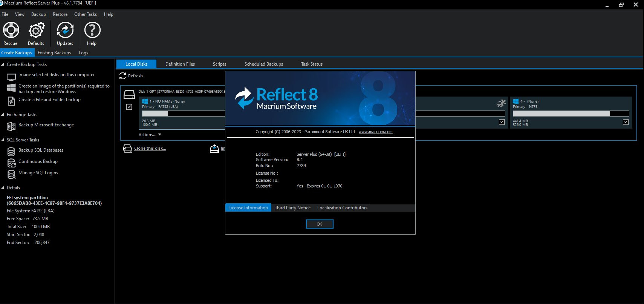644x304 pixels.
Task: Click the Refresh link
Action: pos(135,76)
